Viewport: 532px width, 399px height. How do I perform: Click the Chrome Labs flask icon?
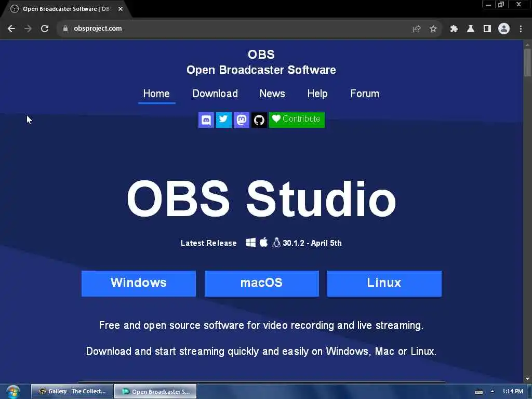[471, 29]
